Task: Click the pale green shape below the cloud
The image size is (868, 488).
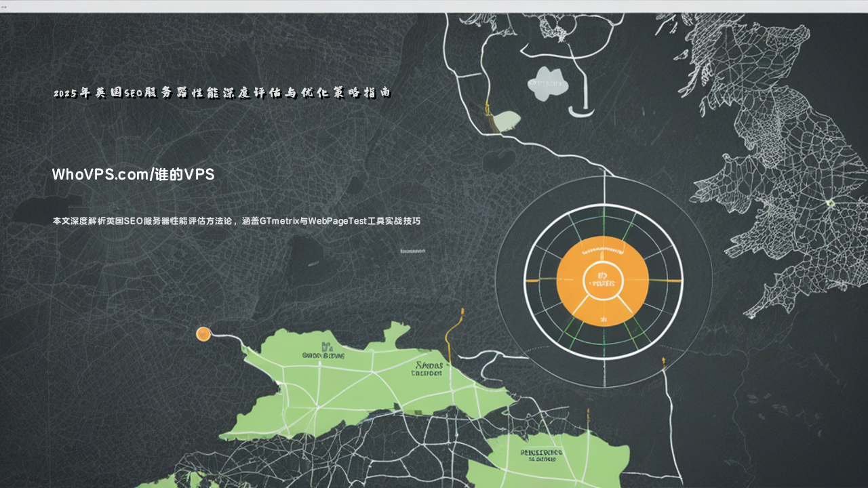Action: click(507, 121)
